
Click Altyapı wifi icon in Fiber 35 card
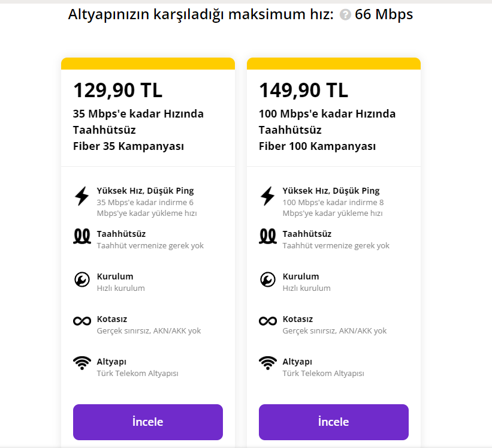(x=82, y=363)
